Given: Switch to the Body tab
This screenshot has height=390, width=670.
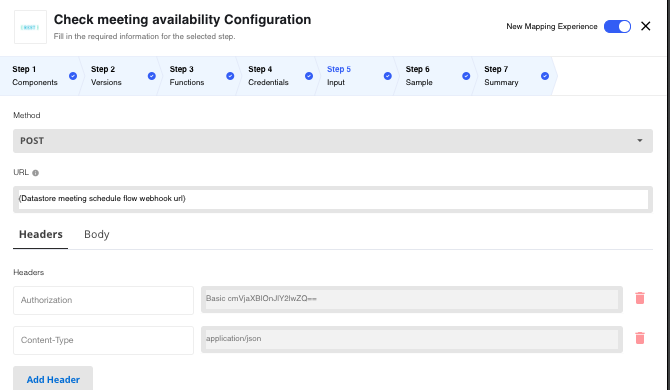Looking at the screenshot, I should click(x=97, y=235).
